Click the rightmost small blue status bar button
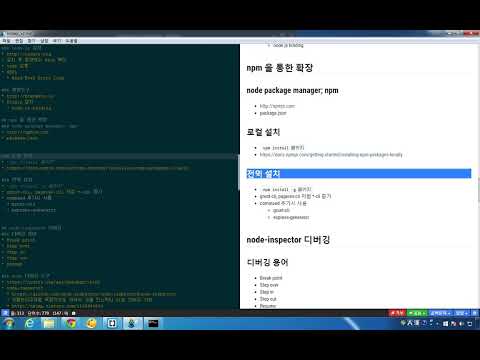The image size is (480, 360). (475, 313)
